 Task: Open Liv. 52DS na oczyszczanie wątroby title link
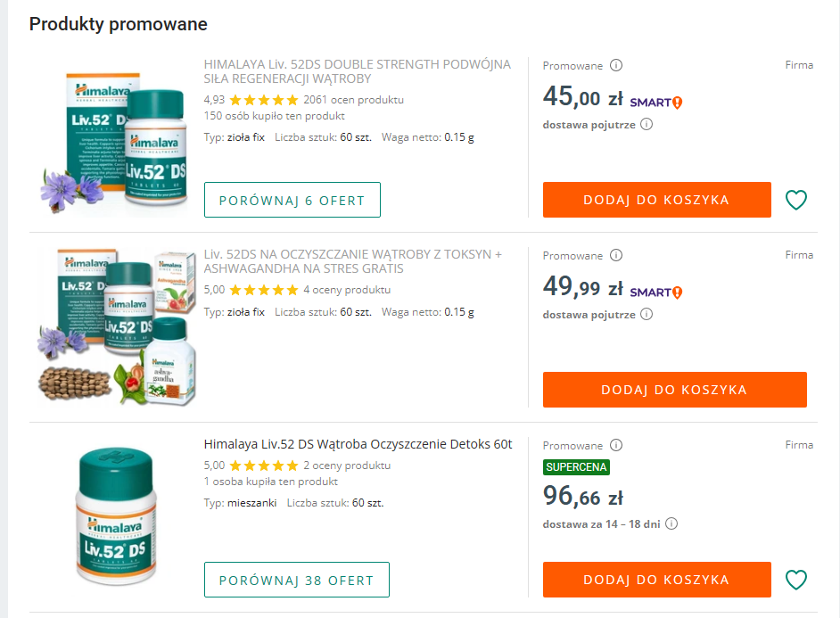pyautogui.click(x=352, y=261)
